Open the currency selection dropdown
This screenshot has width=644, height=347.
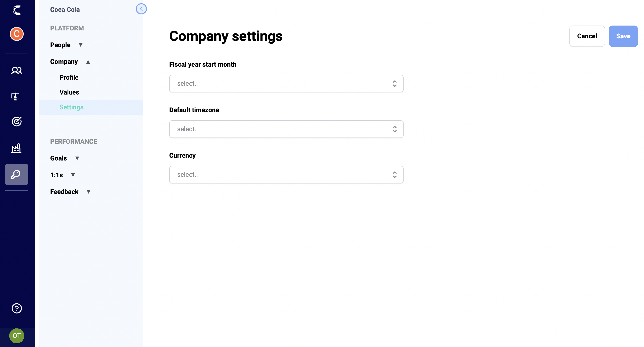(286, 174)
